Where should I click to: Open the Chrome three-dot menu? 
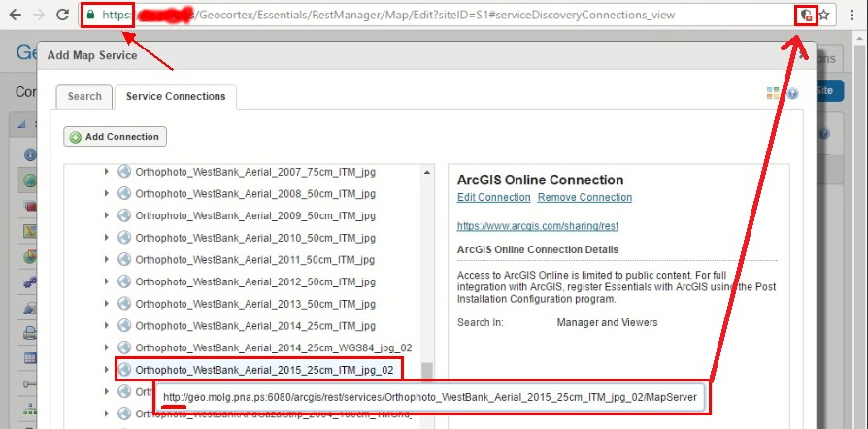pos(851,15)
